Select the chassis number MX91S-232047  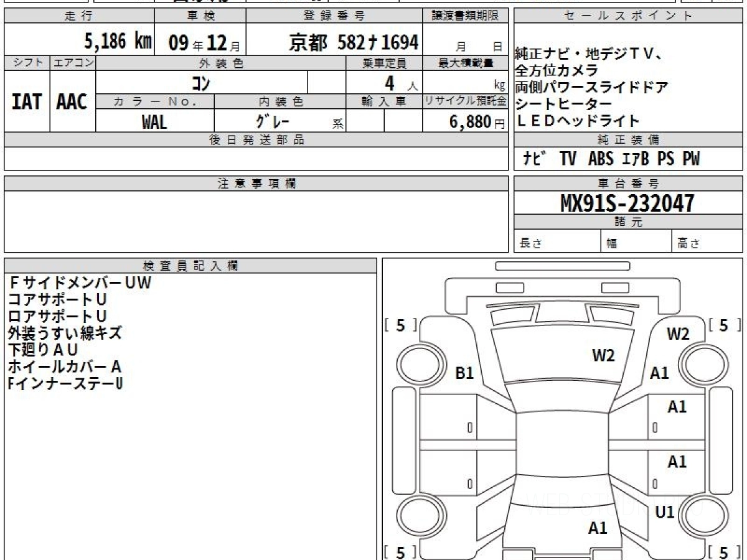click(627, 203)
